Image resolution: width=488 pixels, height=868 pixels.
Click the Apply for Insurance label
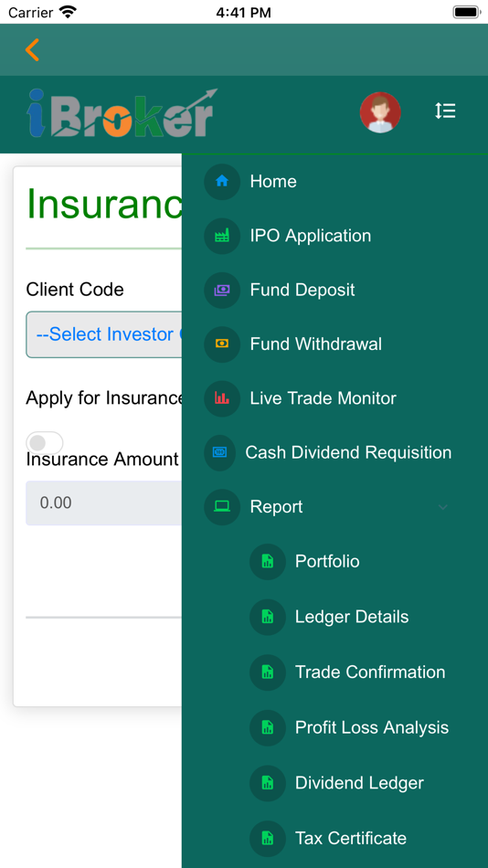[104, 397]
